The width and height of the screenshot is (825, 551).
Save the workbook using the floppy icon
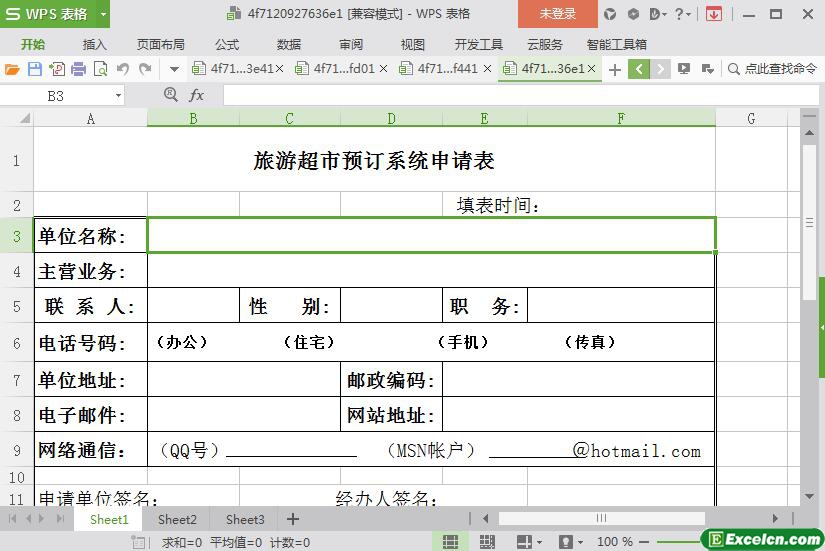(x=35, y=69)
